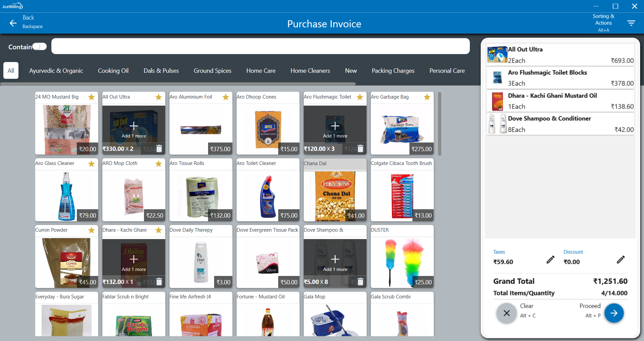
Task: Click the Back arrow icon
Action: [x=13, y=23]
